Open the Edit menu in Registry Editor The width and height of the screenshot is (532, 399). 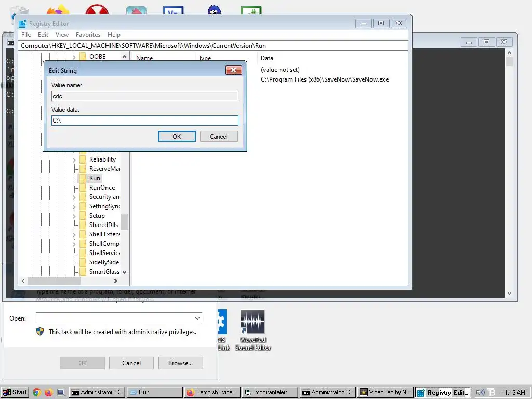pyautogui.click(x=43, y=35)
